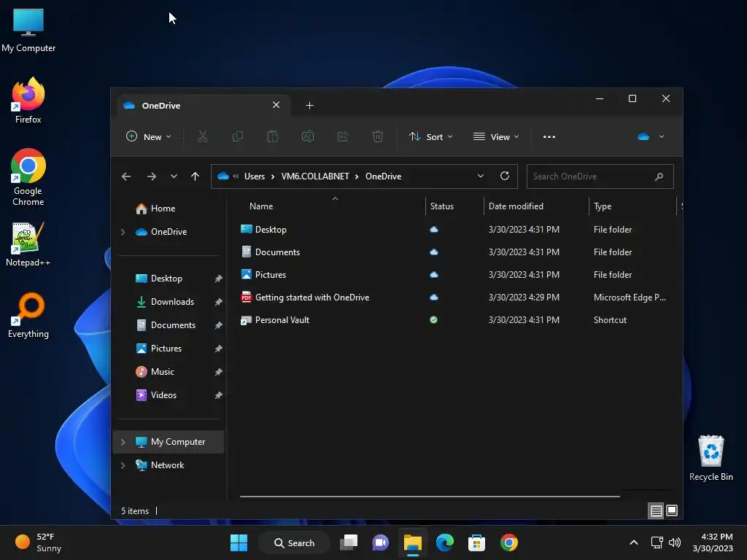Refresh the OneDrive folder view
The width and height of the screenshot is (747, 560).
505,176
